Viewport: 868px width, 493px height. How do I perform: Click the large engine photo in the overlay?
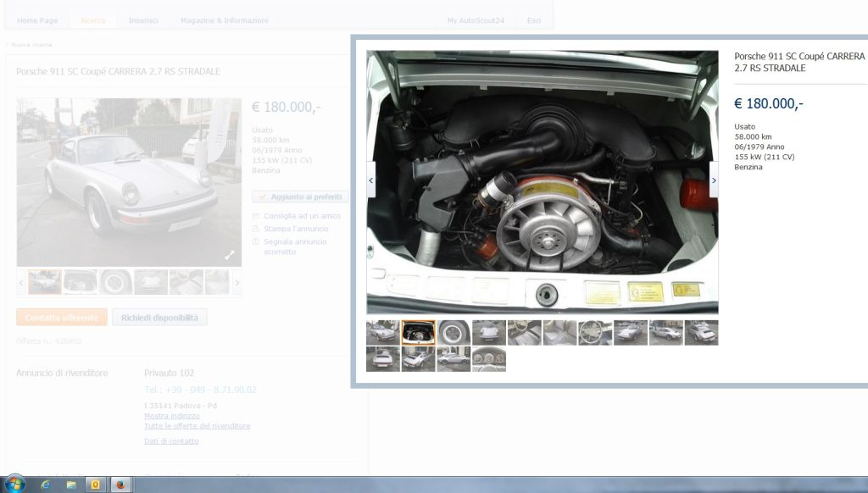click(542, 183)
